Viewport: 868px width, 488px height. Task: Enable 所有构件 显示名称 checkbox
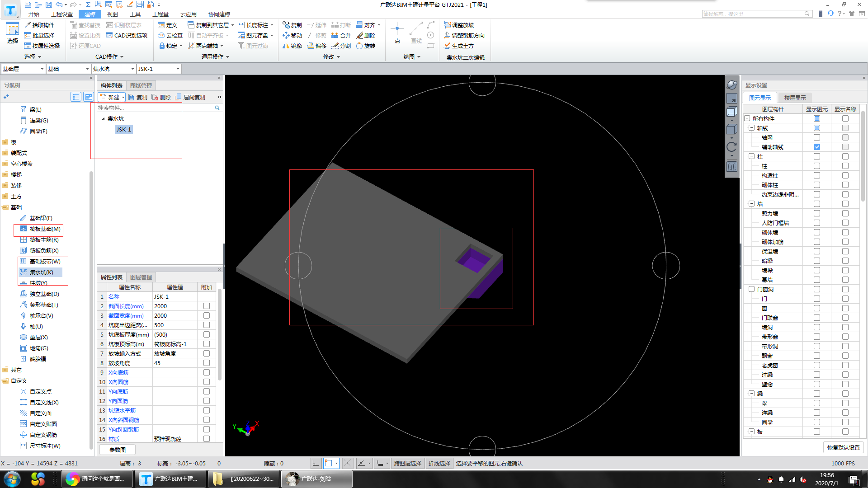click(x=845, y=118)
